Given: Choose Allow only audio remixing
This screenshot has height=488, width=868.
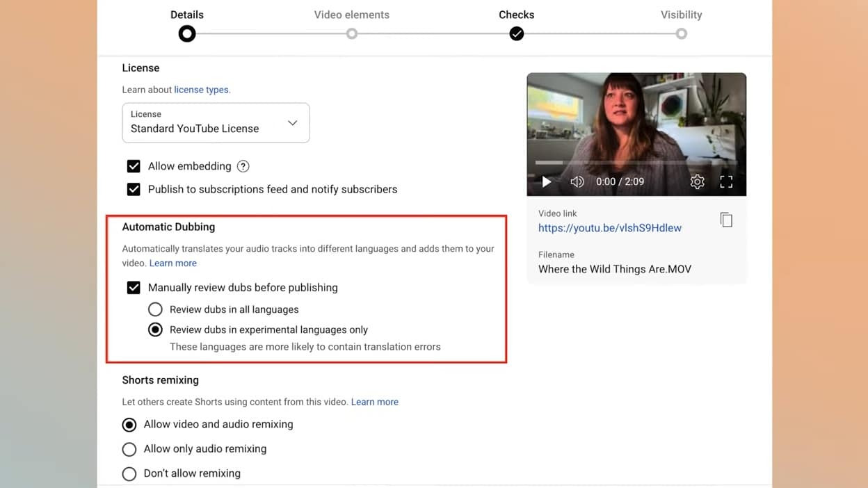Looking at the screenshot, I should click(x=129, y=449).
